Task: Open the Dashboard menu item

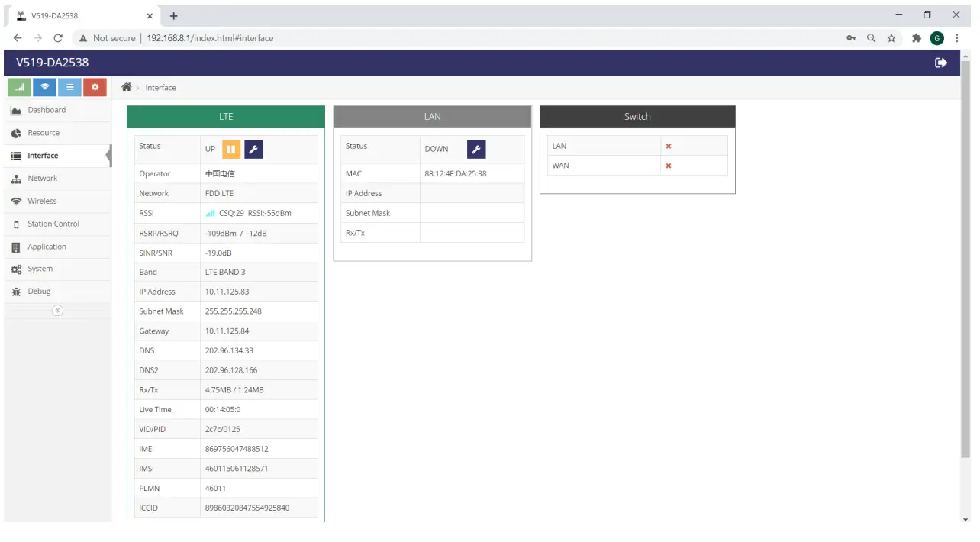Action: point(57,110)
